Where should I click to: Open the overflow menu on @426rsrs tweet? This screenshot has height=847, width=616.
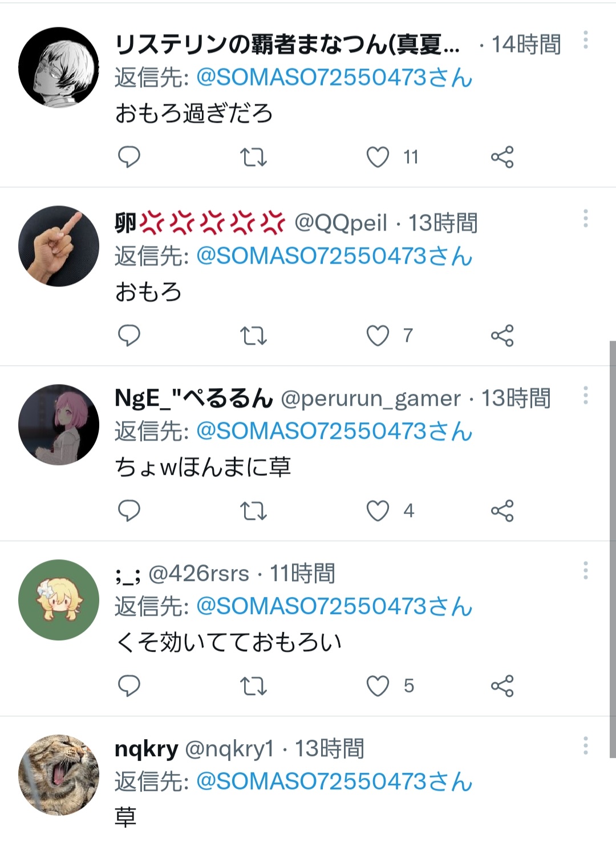click(x=586, y=570)
